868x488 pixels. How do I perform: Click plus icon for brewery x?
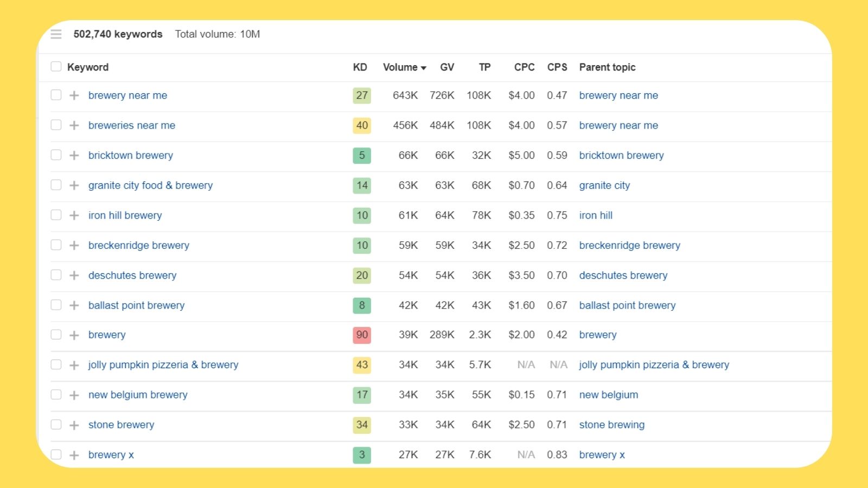74,455
